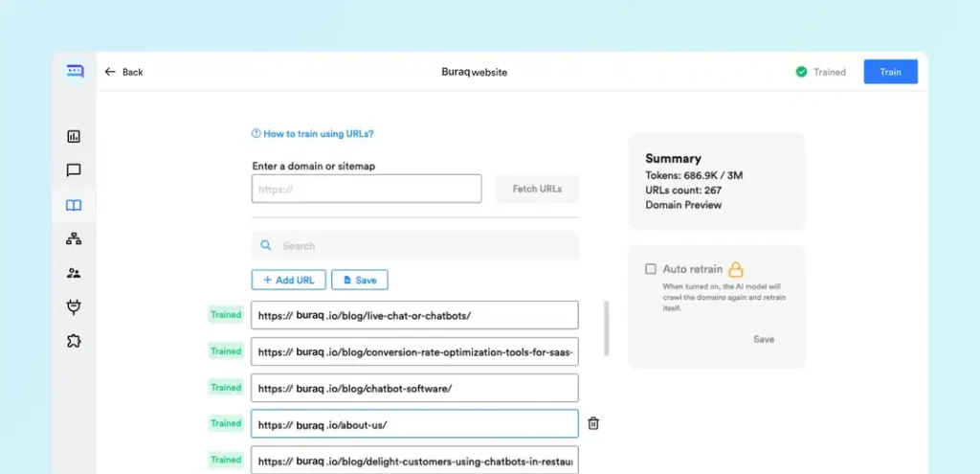The width and height of the screenshot is (980, 474).
Task: Open the integrations plug sidebar icon
Action: (x=74, y=307)
